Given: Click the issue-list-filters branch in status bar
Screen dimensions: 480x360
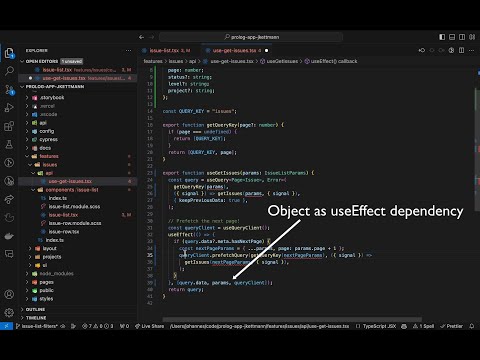Looking at the screenshot, I should click(37, 326).
